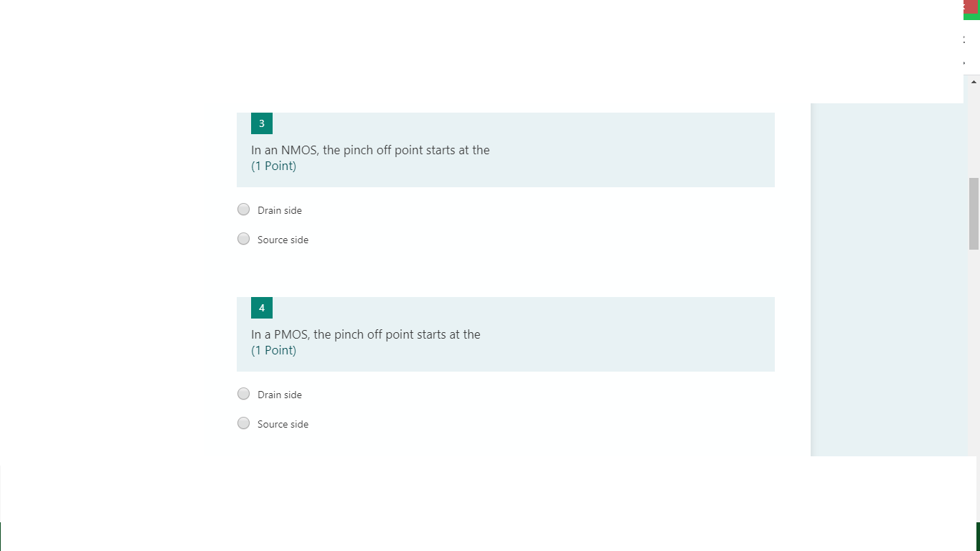Click the question 3 header banner area
Image resolution: width=980 pixels, height=551 pixels.
(506, 149)
